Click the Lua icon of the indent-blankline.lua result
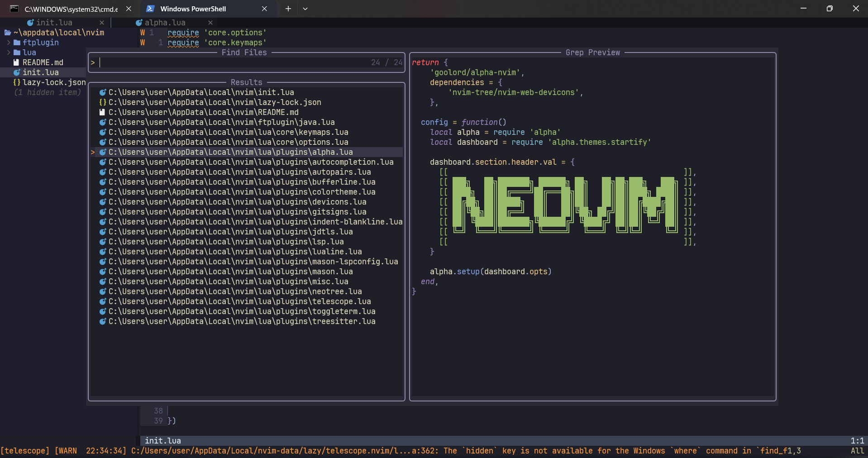The height and width of the screenshot is (458, 868). pos(103,222)
